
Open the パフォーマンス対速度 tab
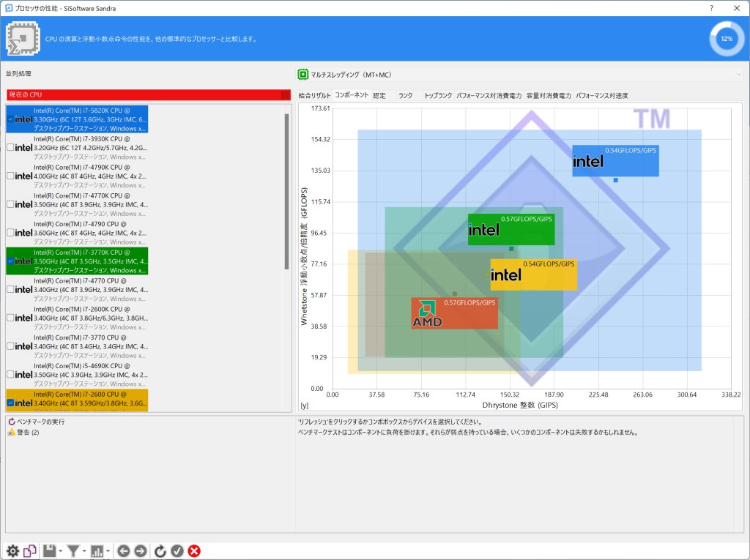point(602,96)
